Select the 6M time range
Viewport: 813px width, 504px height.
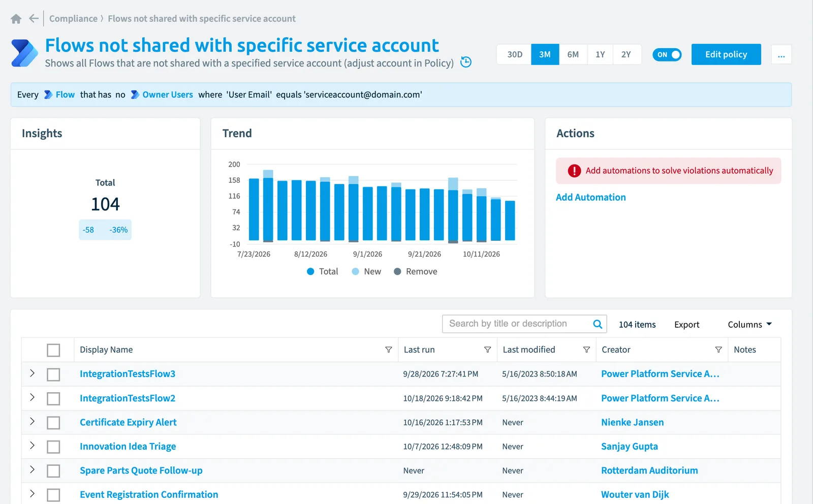(573, 54)
